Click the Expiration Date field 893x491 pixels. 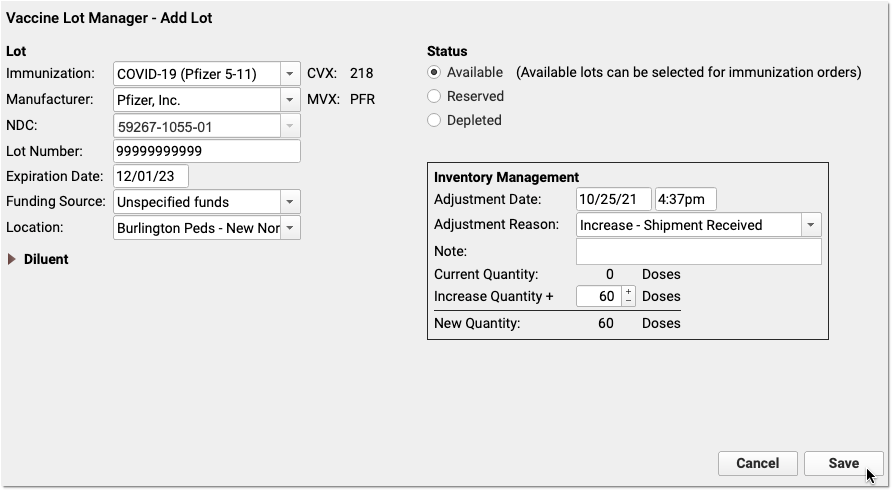pos(151,176)
